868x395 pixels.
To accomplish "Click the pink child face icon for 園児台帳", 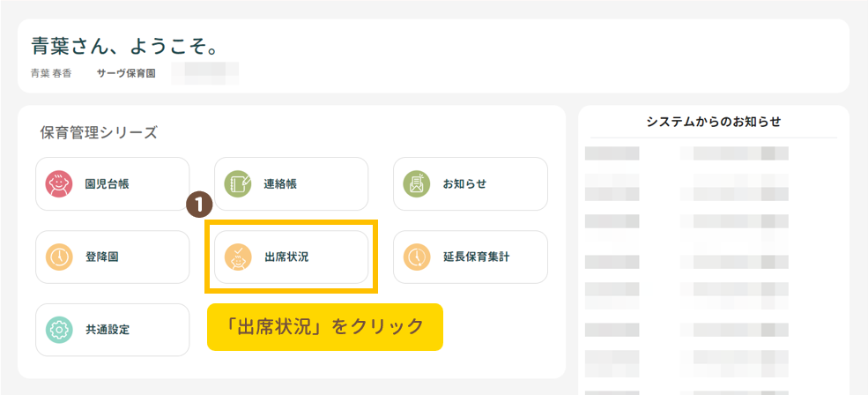I will click(59, 184).
